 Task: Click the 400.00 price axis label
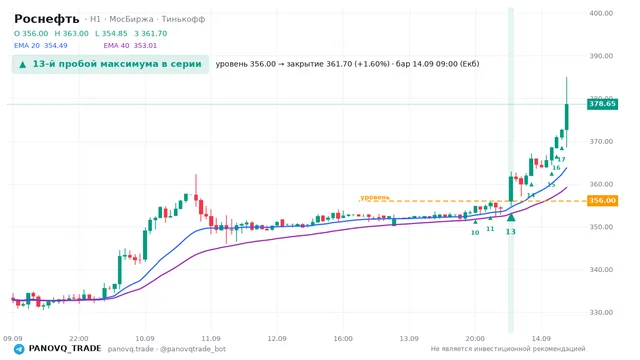coord(601,13)
